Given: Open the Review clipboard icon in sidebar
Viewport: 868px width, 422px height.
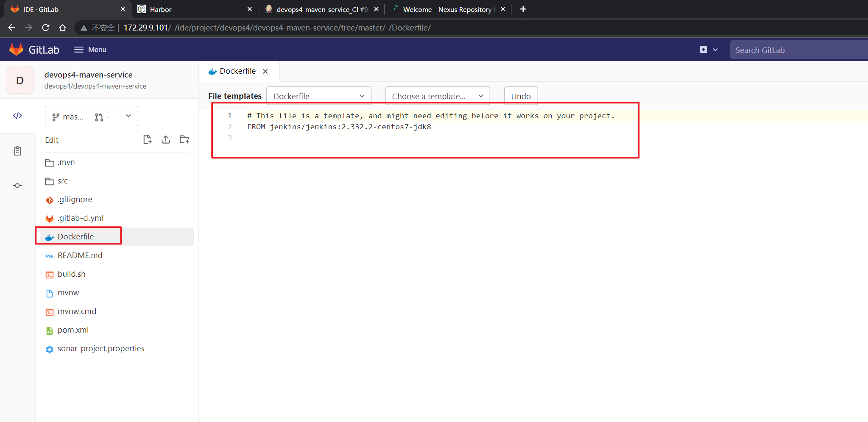Looking at the screenshot, I should pyautogui.click(x=17, y=151).
